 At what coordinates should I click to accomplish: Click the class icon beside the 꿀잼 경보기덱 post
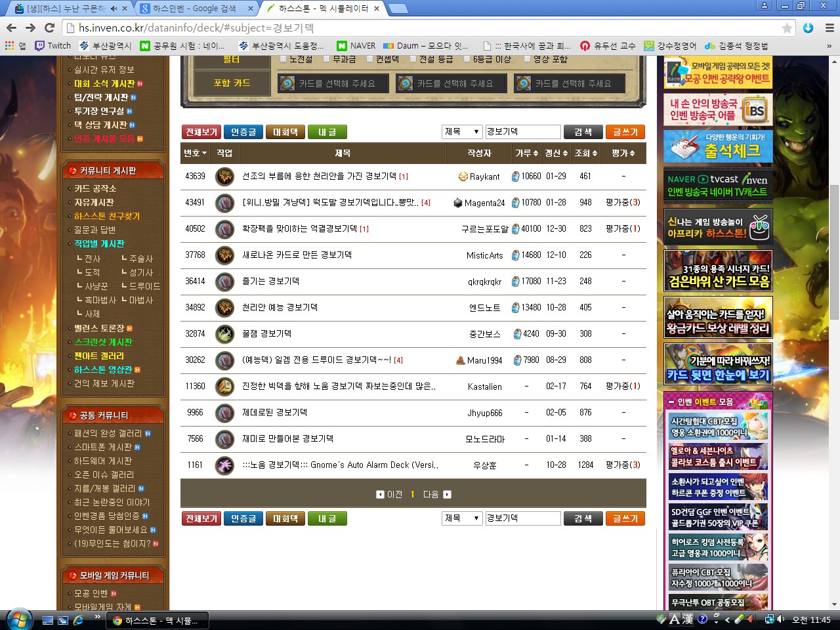tap(224, 334)
